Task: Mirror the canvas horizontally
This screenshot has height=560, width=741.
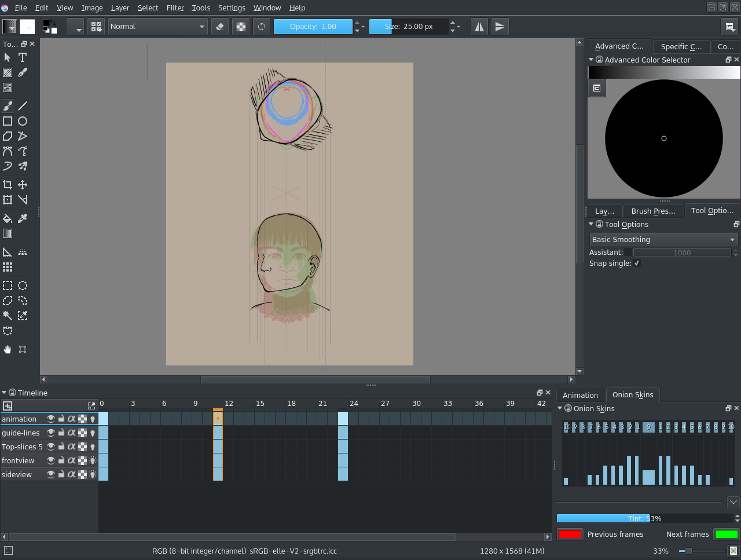Action: coord(479,26)
